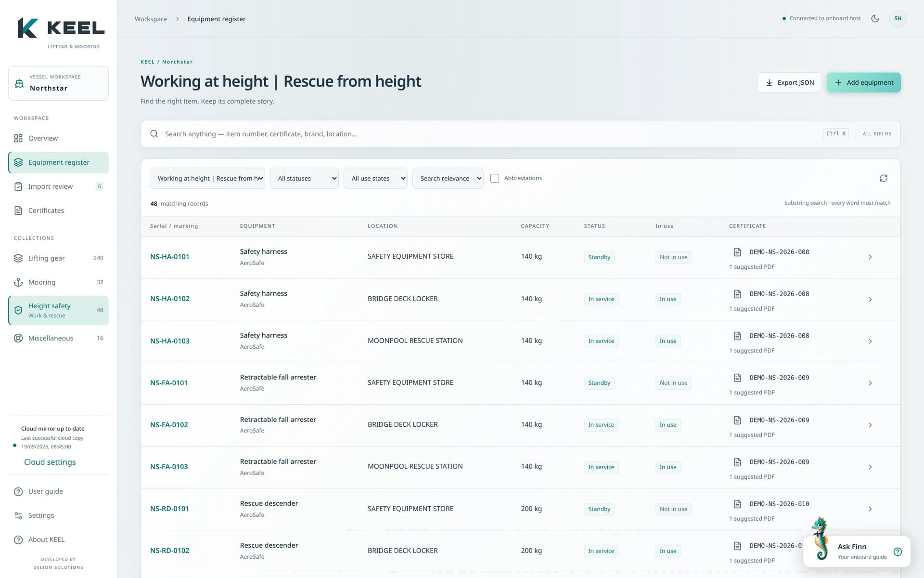This screenshot has width=924, height=578.
Task: Click the vessel workspace Northstar card
Action: 58,83
